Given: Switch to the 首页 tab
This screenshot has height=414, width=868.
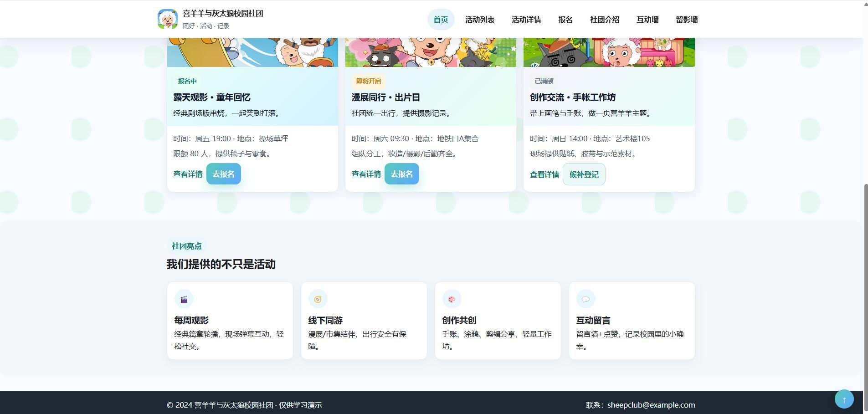Looking at the screenshot, I should coord(440,19).
